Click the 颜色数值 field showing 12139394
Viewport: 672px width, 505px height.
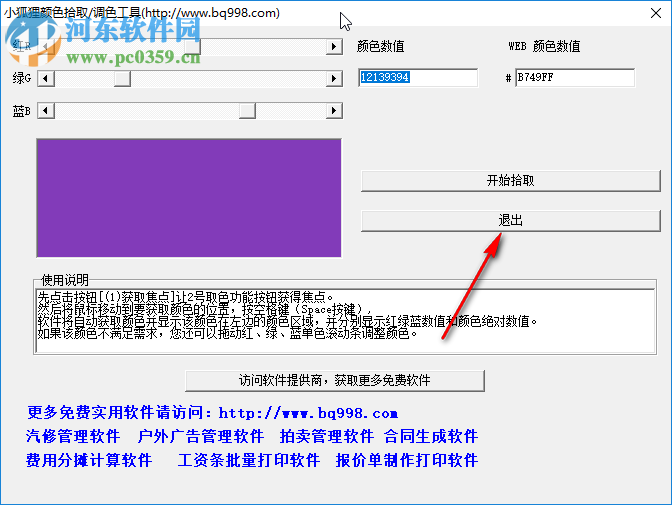[418, 78]
